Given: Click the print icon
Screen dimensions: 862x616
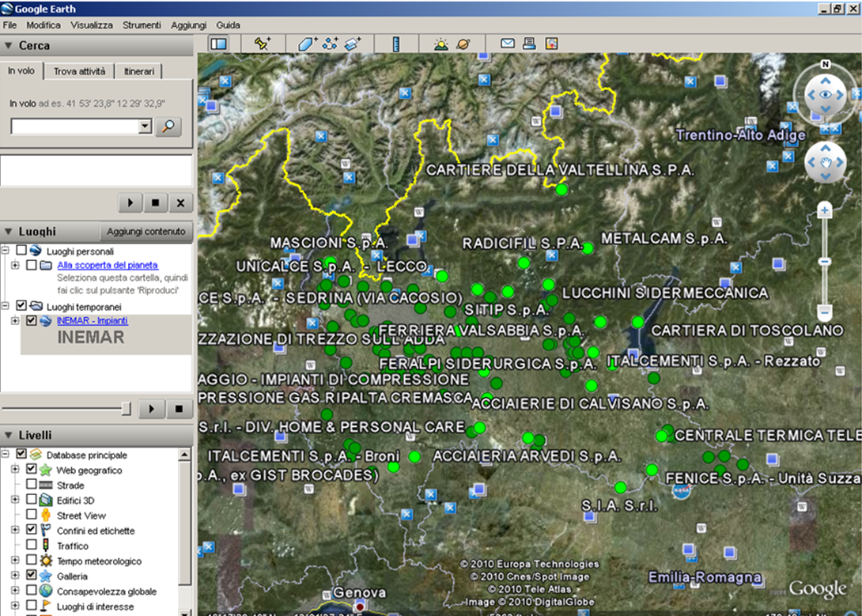Looking at the screenshot, I should point(529,43).
